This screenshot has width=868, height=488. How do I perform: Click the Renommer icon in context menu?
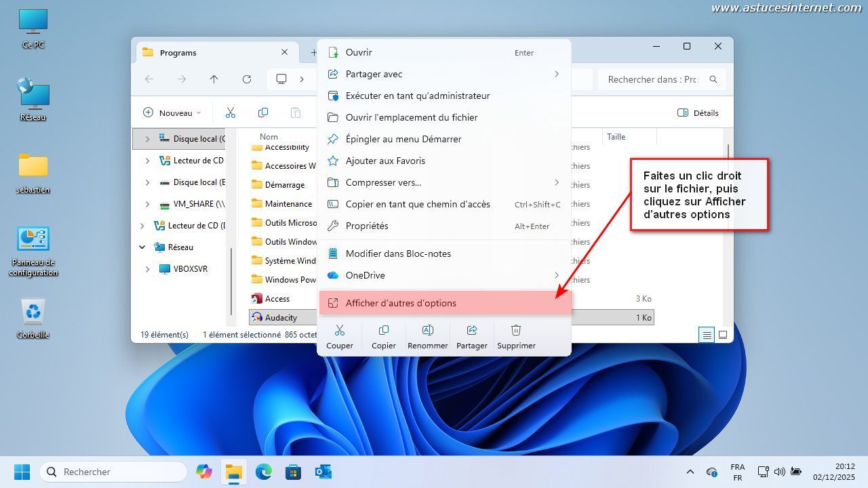427,331
